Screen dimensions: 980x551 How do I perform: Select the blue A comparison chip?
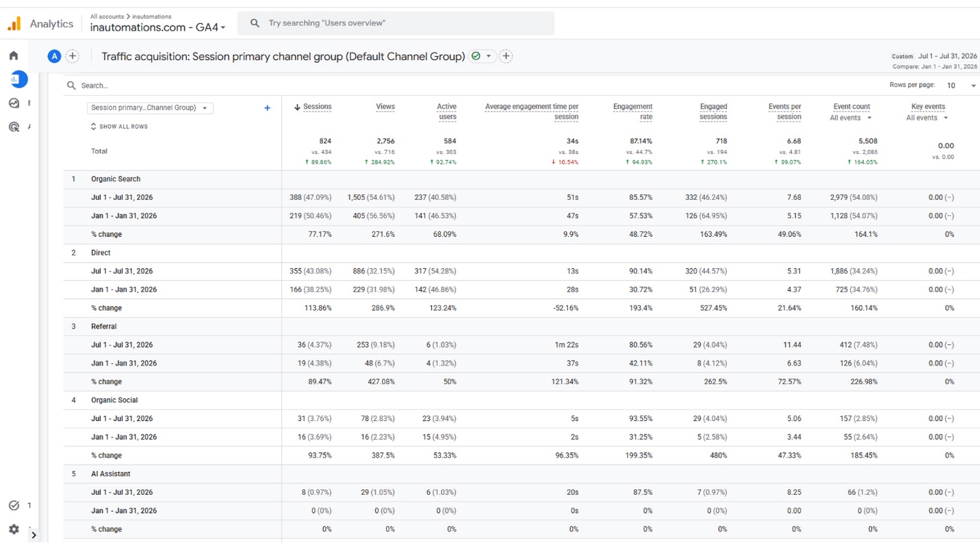point(54,56)
